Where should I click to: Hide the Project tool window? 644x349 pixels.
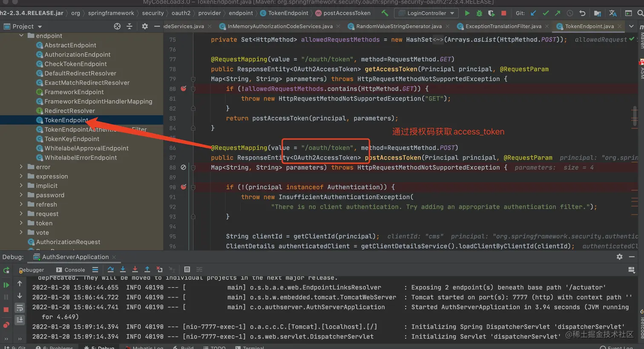tap(157, 26)
